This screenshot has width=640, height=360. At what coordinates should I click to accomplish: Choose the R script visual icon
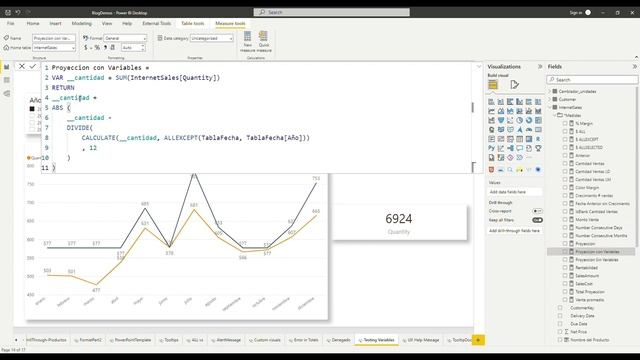point(538,139)
